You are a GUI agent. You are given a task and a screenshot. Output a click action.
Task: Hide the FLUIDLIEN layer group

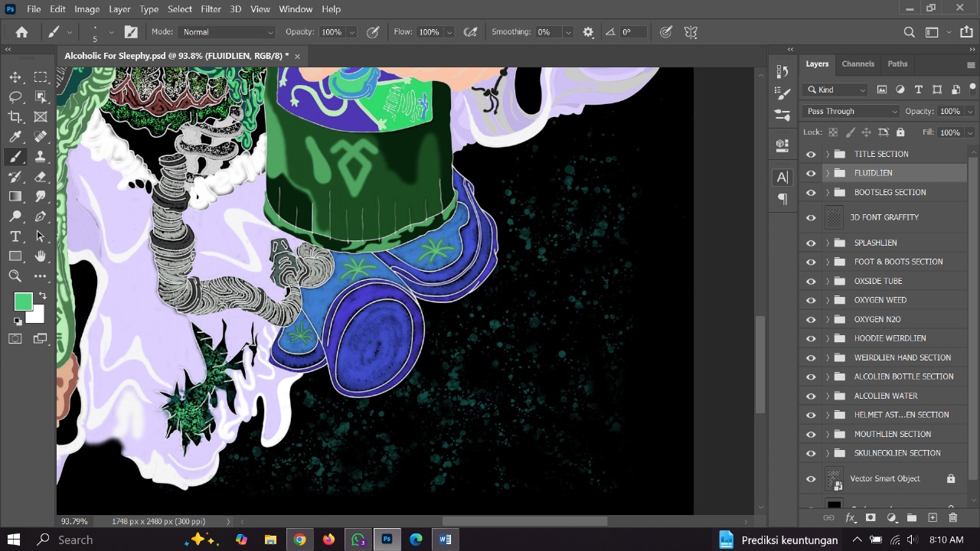811,173
